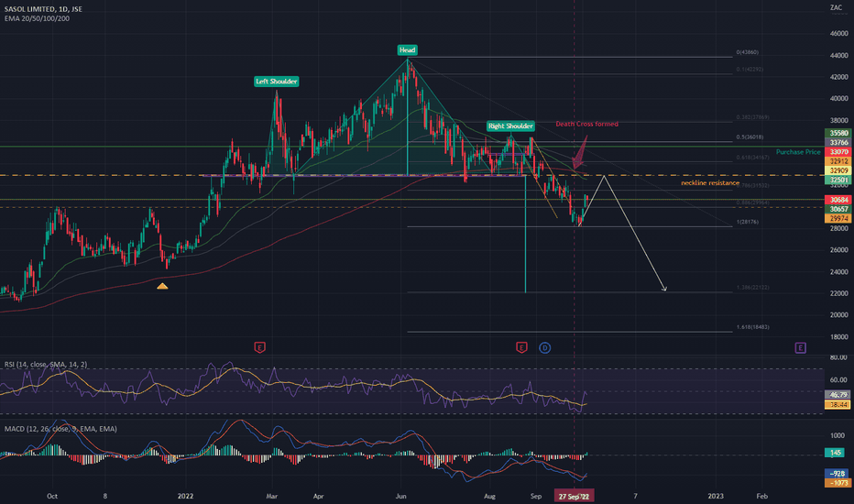Click the 1.386(22122) Fibonacci level label
This screenshot has width=854, height=504.
(x=752, y=287)
